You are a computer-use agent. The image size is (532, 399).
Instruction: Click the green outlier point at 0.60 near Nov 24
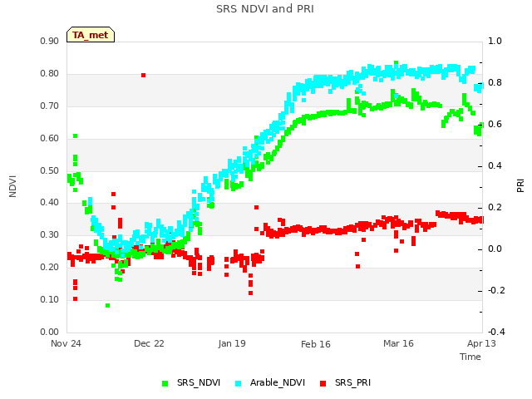pos(76,136)
